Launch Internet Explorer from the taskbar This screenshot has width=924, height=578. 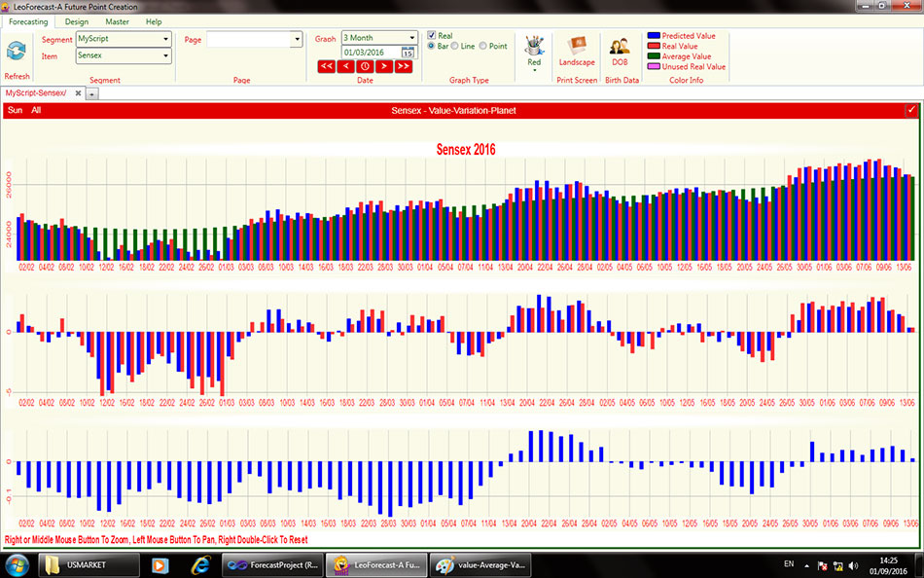coord(200,565)
